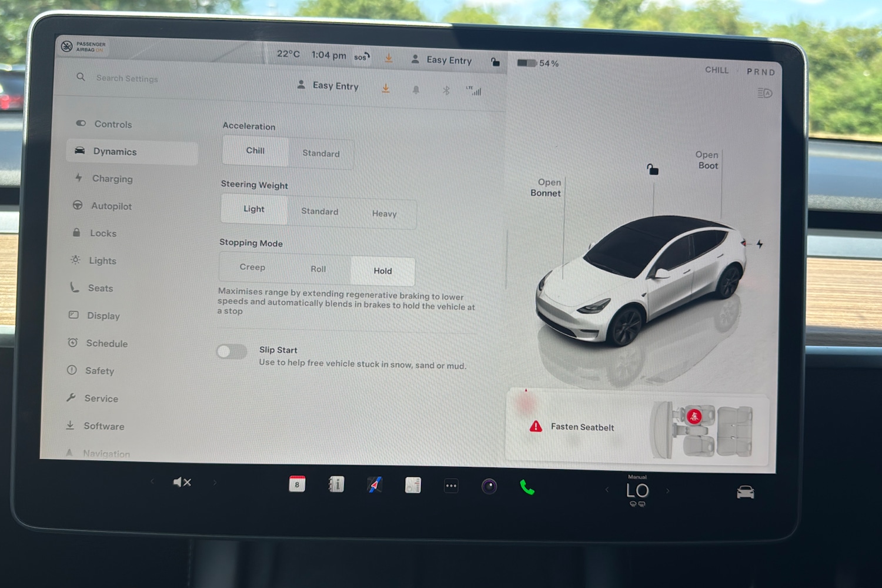Toggle the Slip Start switch
The image size is (882, 588).
[x=231, y=352]
